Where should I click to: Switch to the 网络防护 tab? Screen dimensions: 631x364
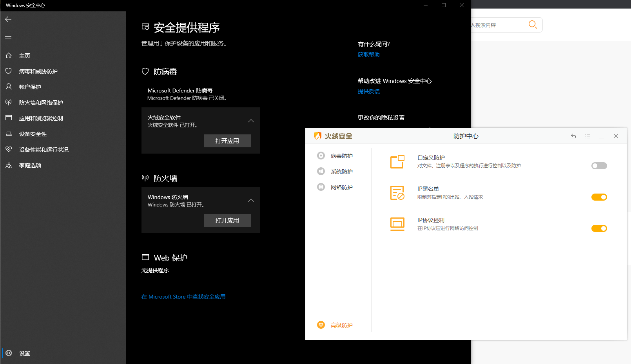(x=342, y=187)
